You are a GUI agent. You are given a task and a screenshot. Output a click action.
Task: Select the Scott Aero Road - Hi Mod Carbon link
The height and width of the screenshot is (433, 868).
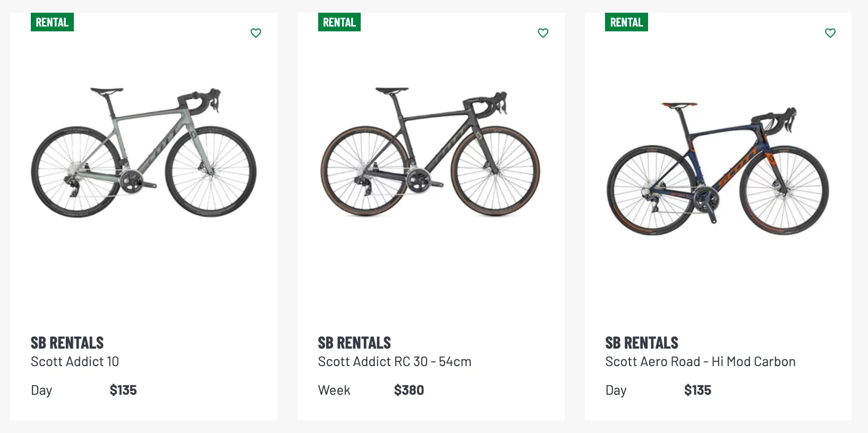pos(700,361)
